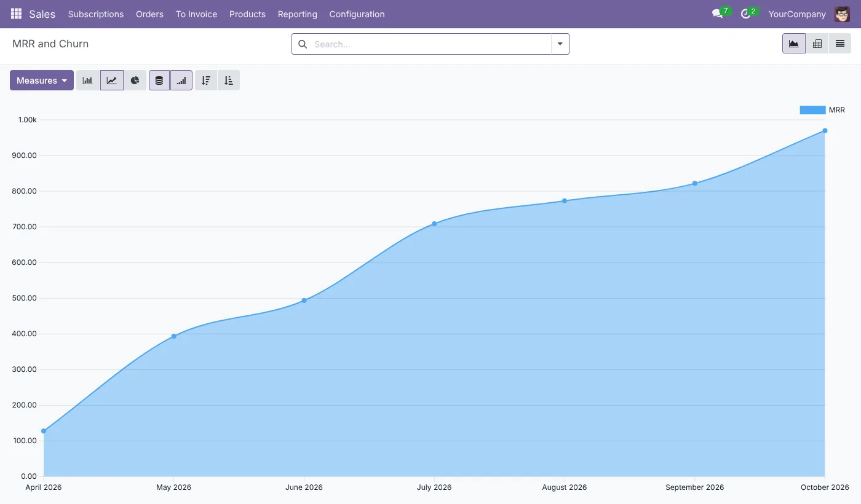Open the apps grid home menu
Viewport: 861px width, 504px height.
click(16, 14)
